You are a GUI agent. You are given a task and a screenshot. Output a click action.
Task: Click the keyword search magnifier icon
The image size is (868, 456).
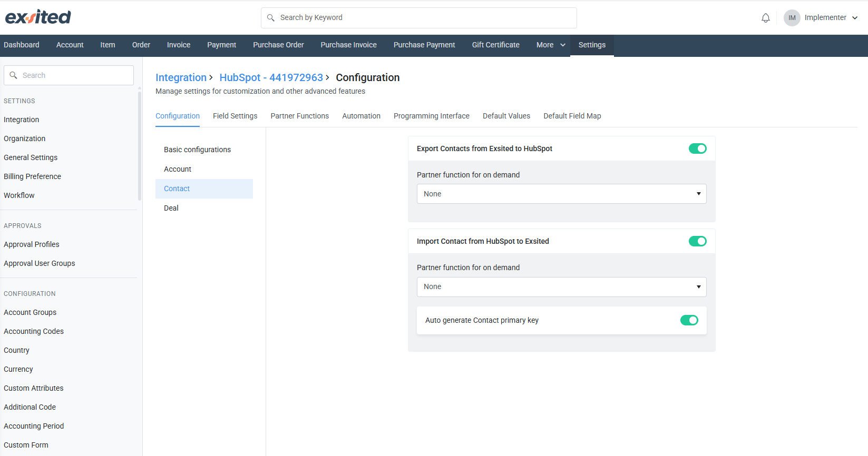tap(271, 18)
